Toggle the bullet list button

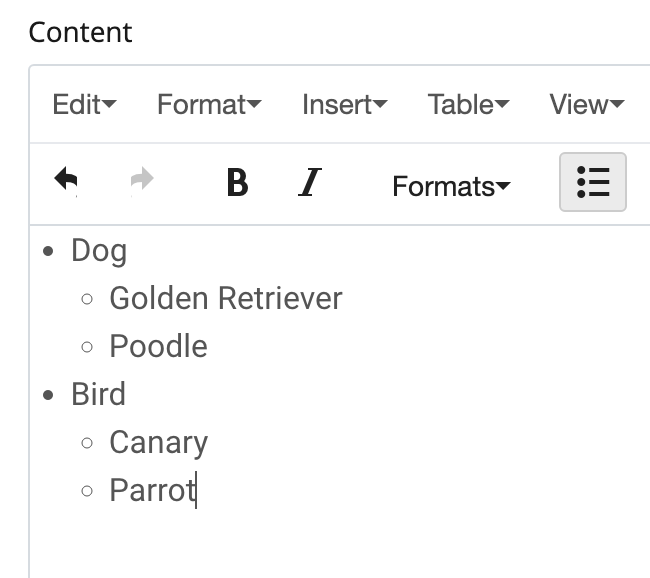click(x=593, y=182)
